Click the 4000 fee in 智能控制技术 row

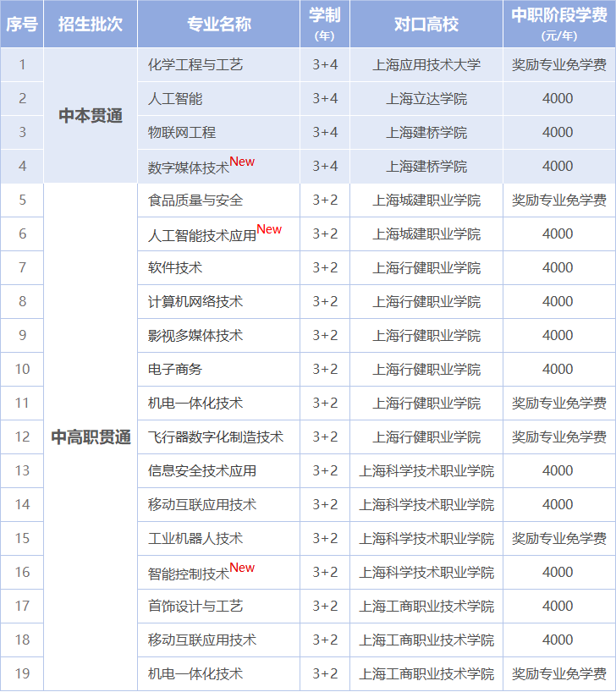(559, 573)
